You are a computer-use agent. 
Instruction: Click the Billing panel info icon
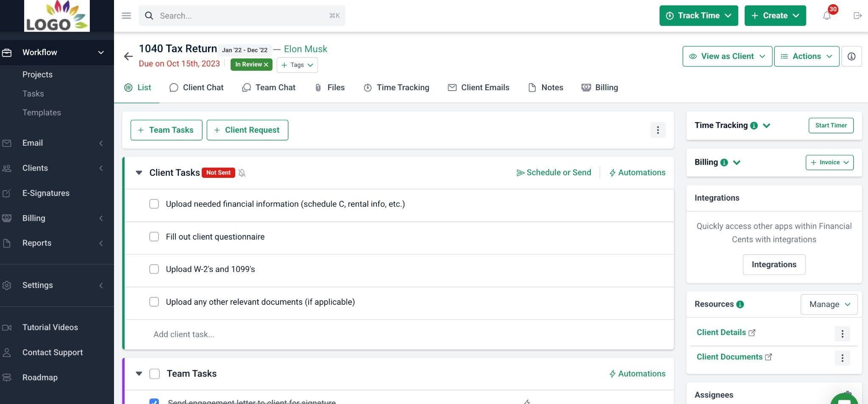tap(724, 162)
